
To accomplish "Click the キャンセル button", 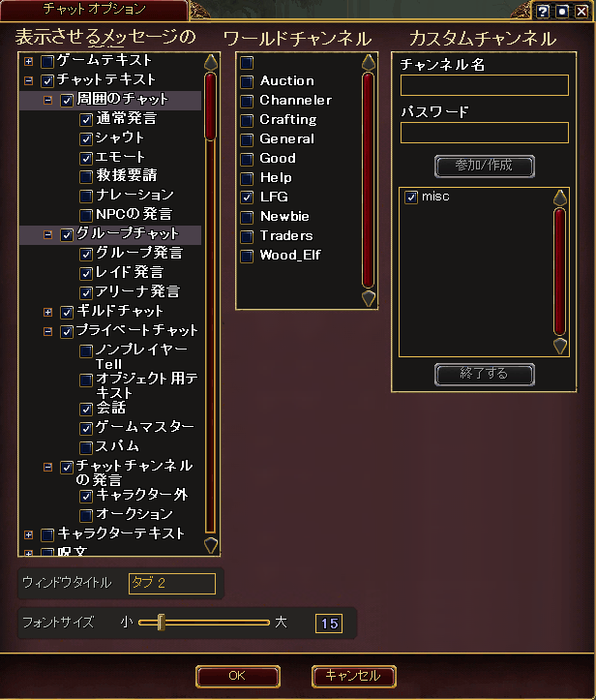I will click(353, 677).
